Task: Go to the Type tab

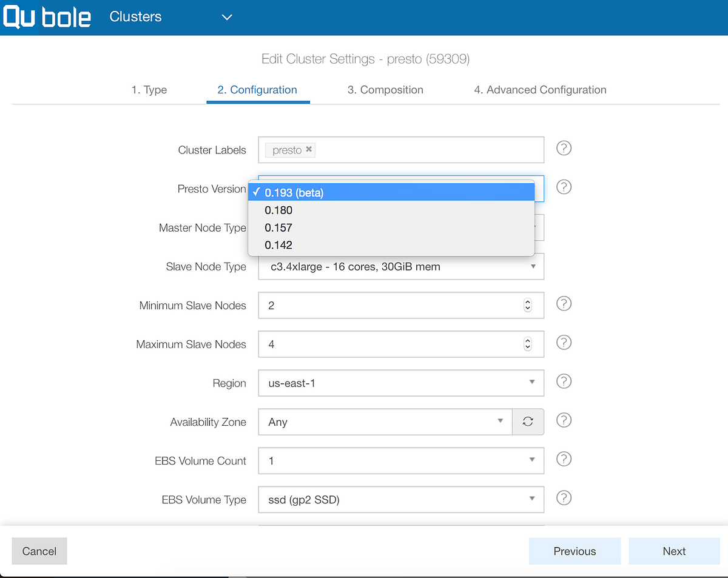Action: (149, 89)
